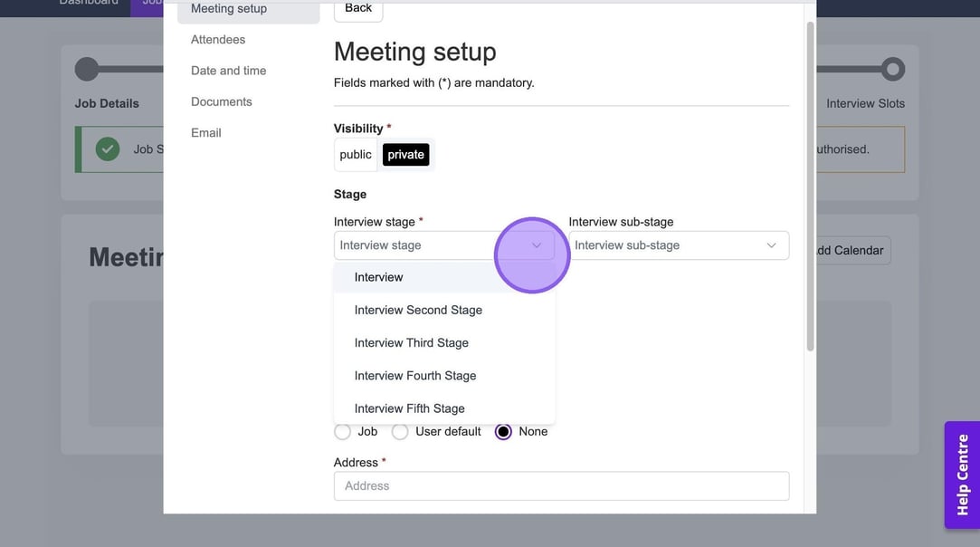The width and height of the screenshot is (980, 547).
Task: Click the modal vertical scrollbar
Action: (x=810, y=181)
